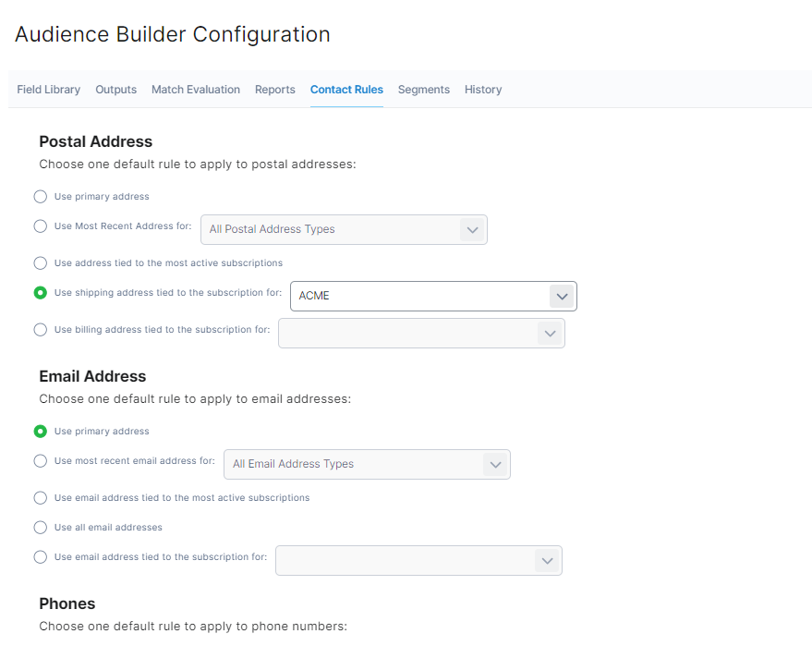Select postal address tied to most active subscriptions
Screen dimensions: 812x646
click(41, 263)
